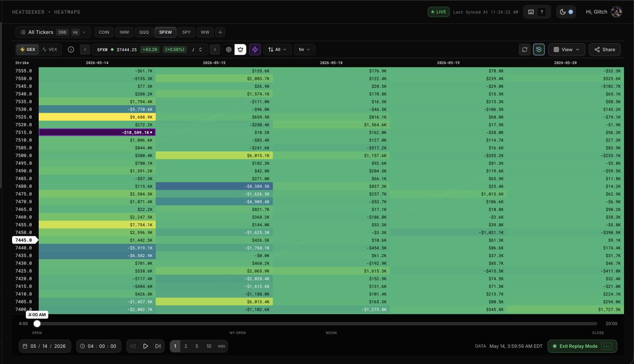This screenshot has height=364, width=634.
Task: Click the HEATSEEKER logo text
Action: 29,12
